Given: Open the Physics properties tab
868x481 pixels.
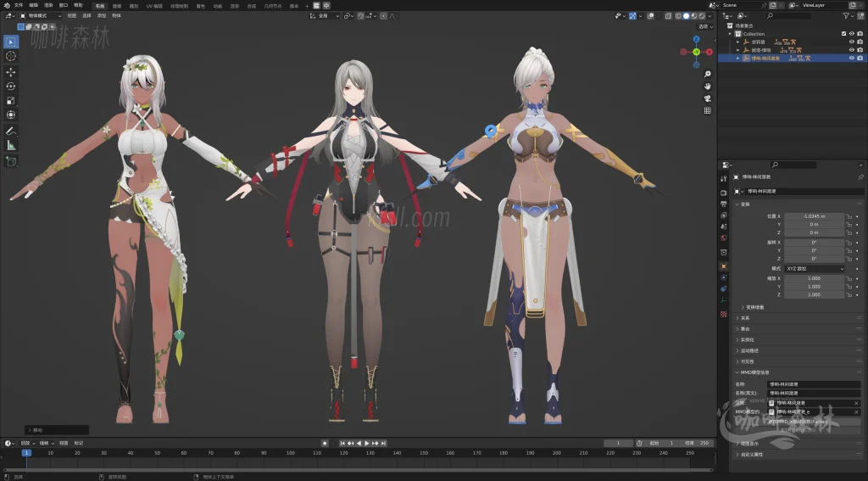Looking at the screenshot, I should (x=724, y=277).
